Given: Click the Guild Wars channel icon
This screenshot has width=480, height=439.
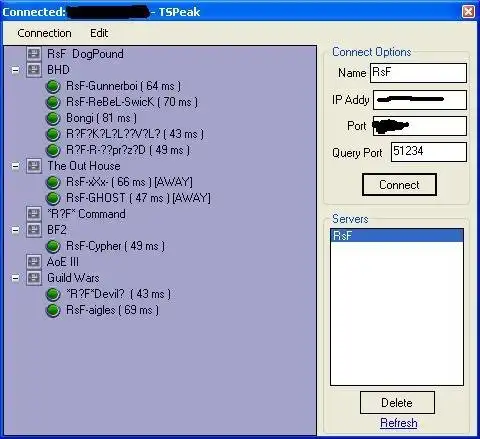Looking at the screenshot, I should pos(34,278).
